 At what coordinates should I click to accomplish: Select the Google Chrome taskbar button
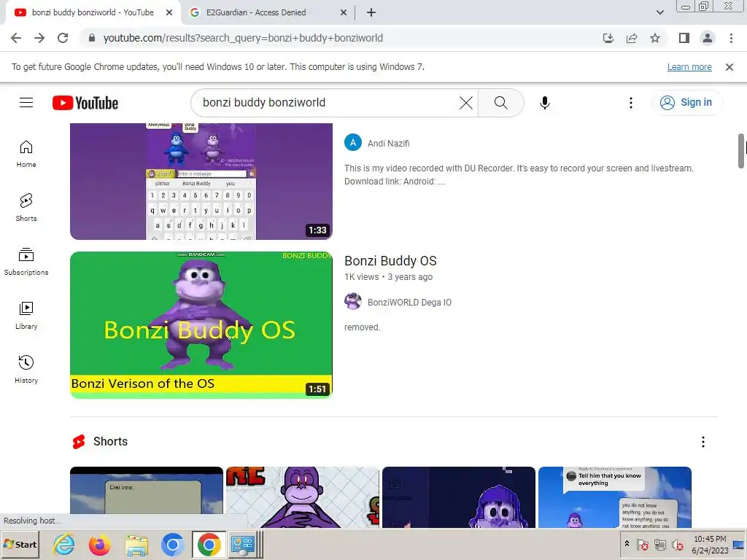[209, 544]
